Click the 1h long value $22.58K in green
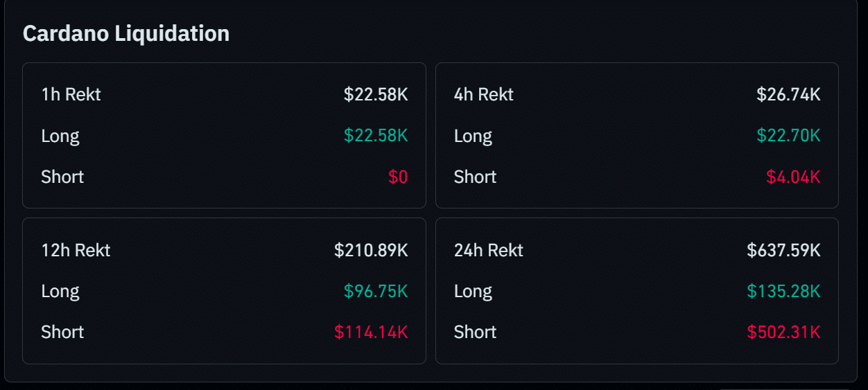The image size is (868, 390). [x=376, y=136]
